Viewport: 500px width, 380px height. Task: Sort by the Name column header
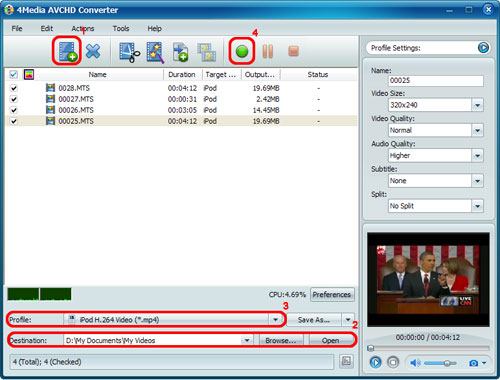coord(97,74)
